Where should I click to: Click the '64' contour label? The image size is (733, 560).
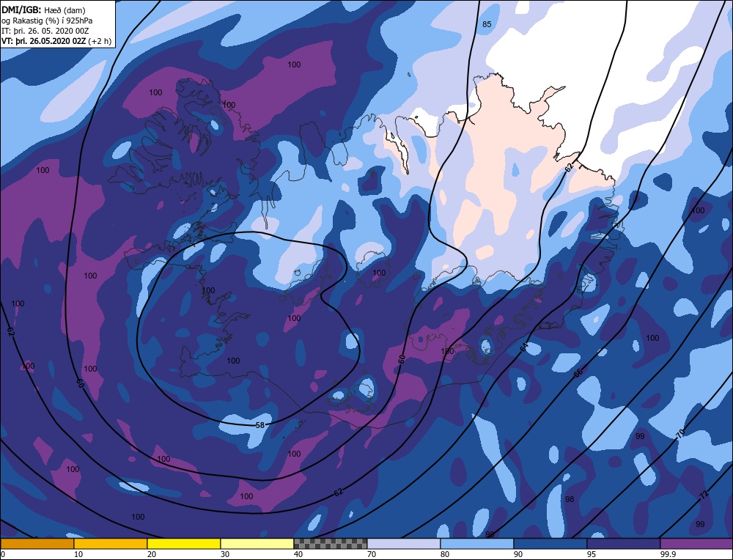click(524, 347)
